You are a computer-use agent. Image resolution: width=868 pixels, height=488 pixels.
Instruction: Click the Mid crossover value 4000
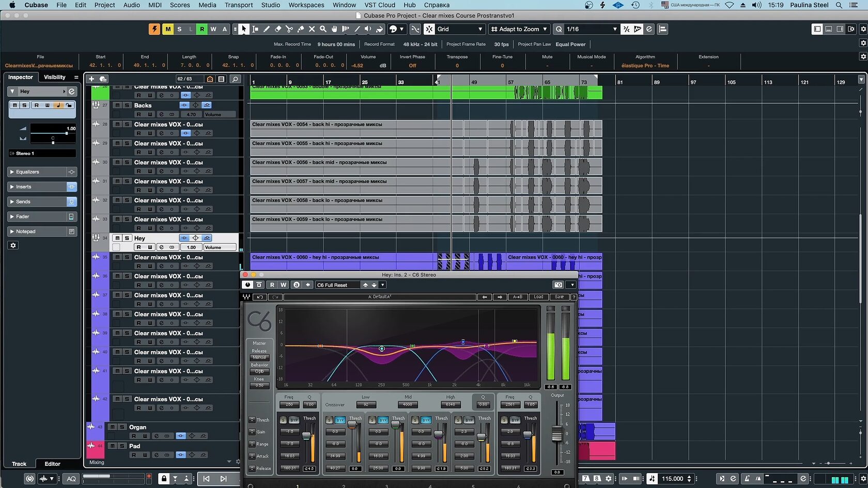[x=408, y=404]
